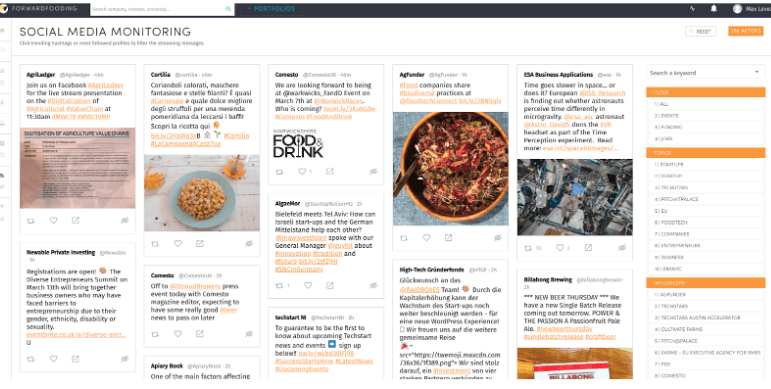
Task: Retweet the AgriLedger post
Action: coord(31,220)
